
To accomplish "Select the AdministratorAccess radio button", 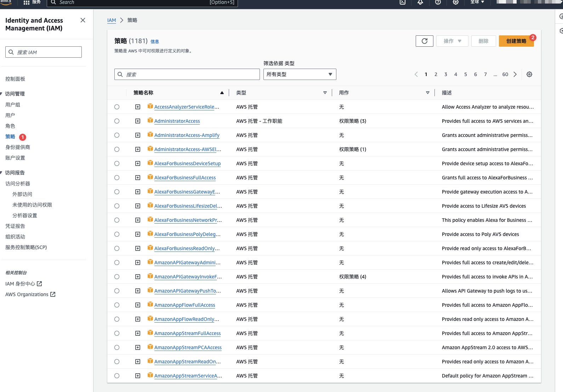I will [117, 121].
